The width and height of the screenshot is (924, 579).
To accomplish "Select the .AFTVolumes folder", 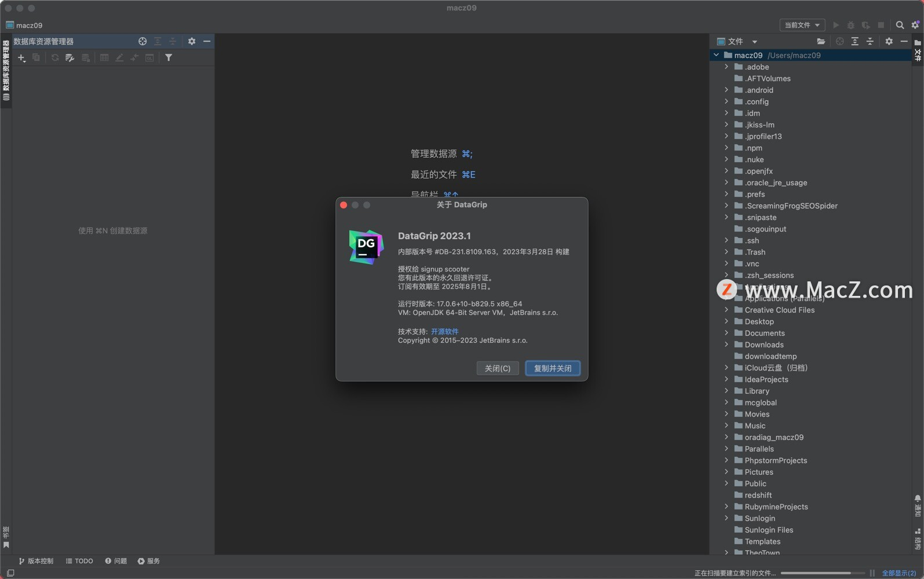I will 768,78.
